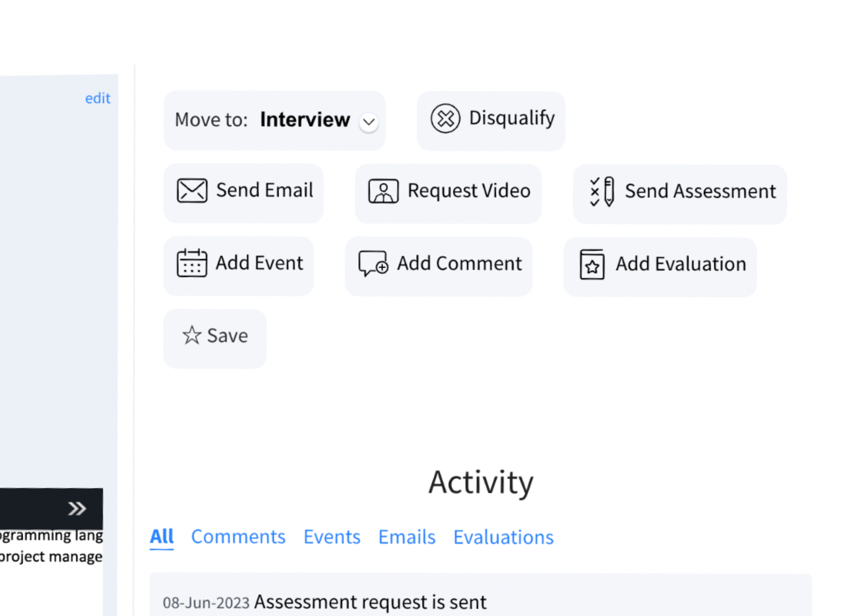Expand the Interview stage selector chevron
The height and width of the screenshot is (616, 851).
click(x=368, y=122)
